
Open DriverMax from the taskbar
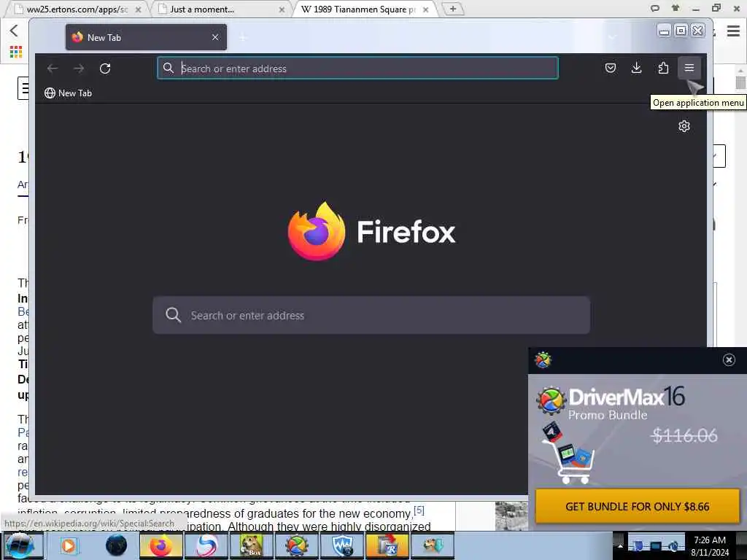(296, 545)
